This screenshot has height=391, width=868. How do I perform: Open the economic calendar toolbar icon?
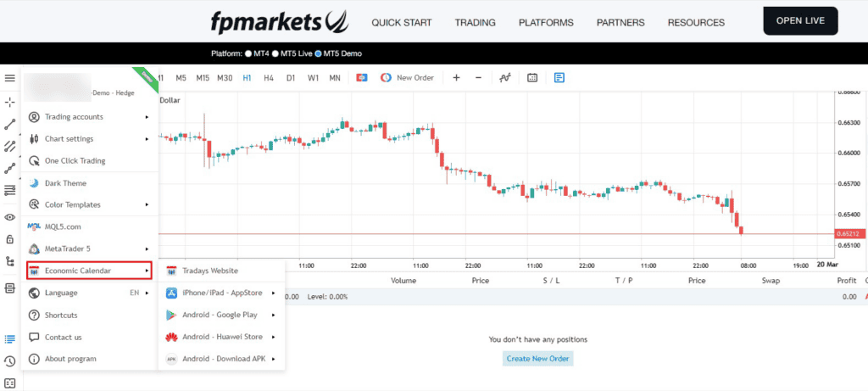532,78
